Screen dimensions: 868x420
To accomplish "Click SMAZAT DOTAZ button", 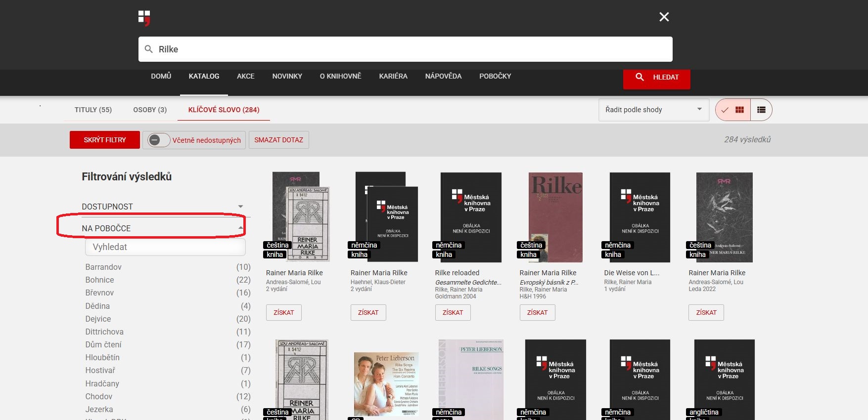I will 278,140.
